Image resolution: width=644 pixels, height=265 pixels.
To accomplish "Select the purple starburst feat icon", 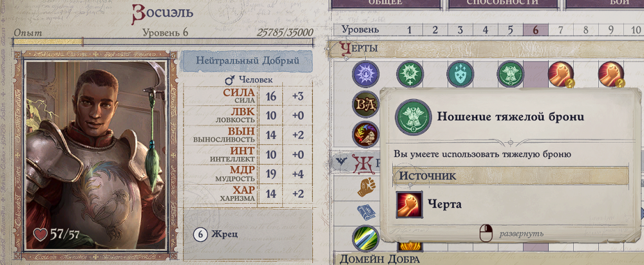I will point(366,74).
